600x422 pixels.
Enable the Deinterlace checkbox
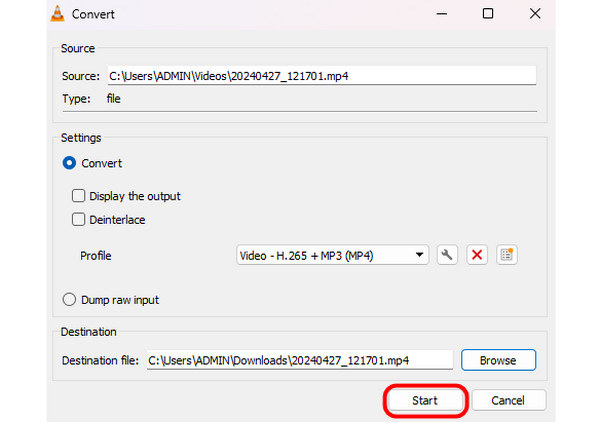tap(78, 220)
